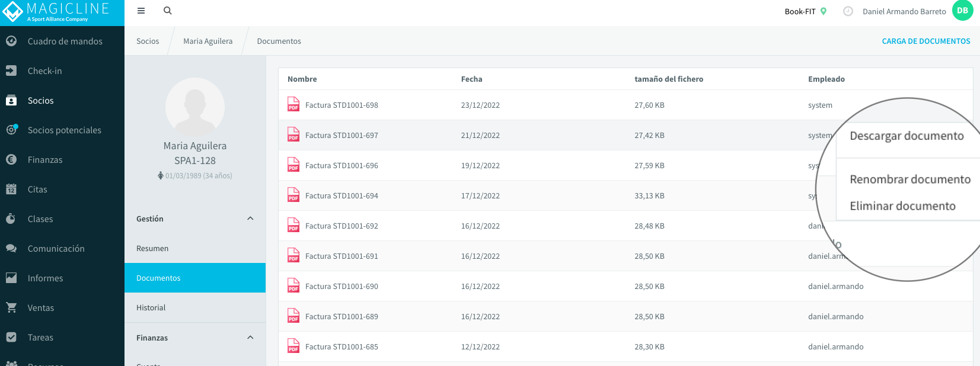This screenshot has height=366, width=980.
Task: Click PDF icon of Factura STD1001-698
Action: click(x=293, y=104)
